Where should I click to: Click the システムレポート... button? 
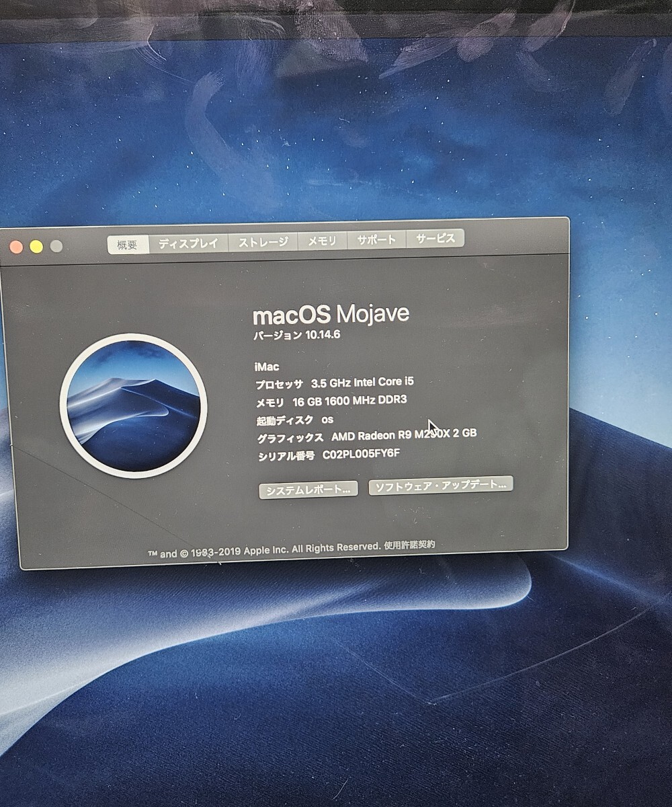[x=308, y=490]
